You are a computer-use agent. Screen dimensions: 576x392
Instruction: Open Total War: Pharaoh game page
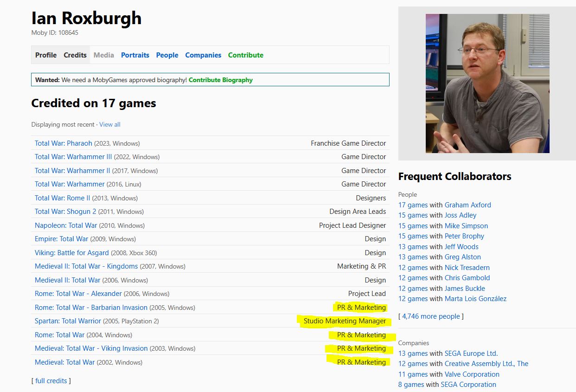coord(64,143)
